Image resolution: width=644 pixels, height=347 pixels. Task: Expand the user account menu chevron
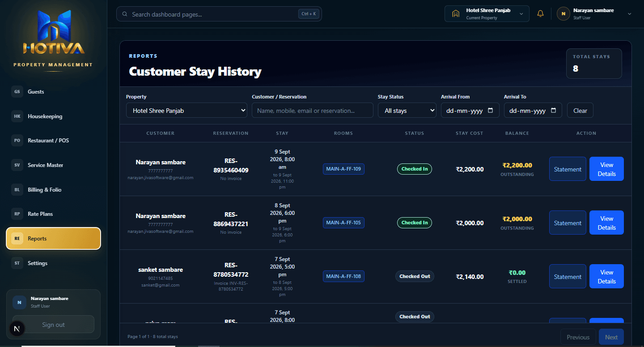click(x=630, y=14)
